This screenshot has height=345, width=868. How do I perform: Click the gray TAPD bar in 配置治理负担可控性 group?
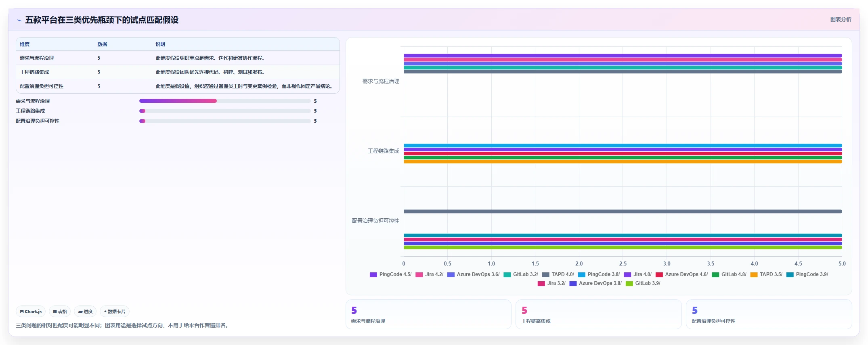(x=623, y=211)
